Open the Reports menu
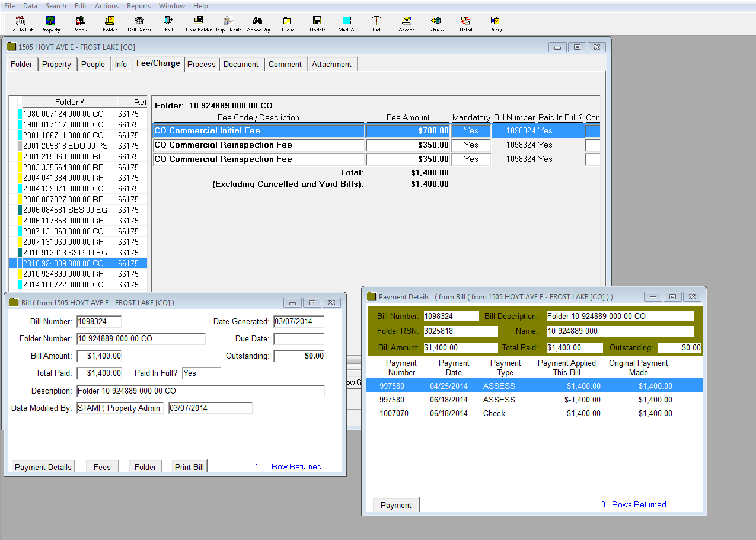This screenshot has height=540, width=756. [138, 6]
